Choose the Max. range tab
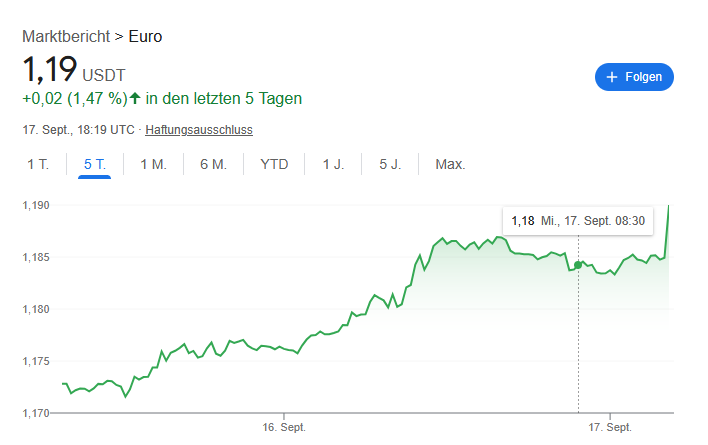 [x=450, y=164]
